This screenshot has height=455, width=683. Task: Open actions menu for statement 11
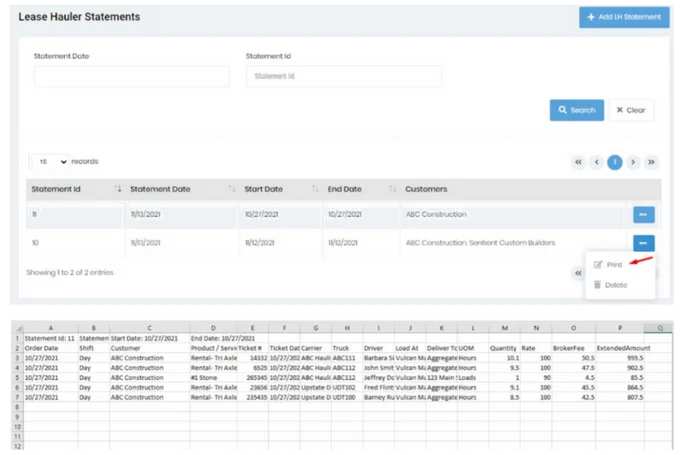(643, 215)
